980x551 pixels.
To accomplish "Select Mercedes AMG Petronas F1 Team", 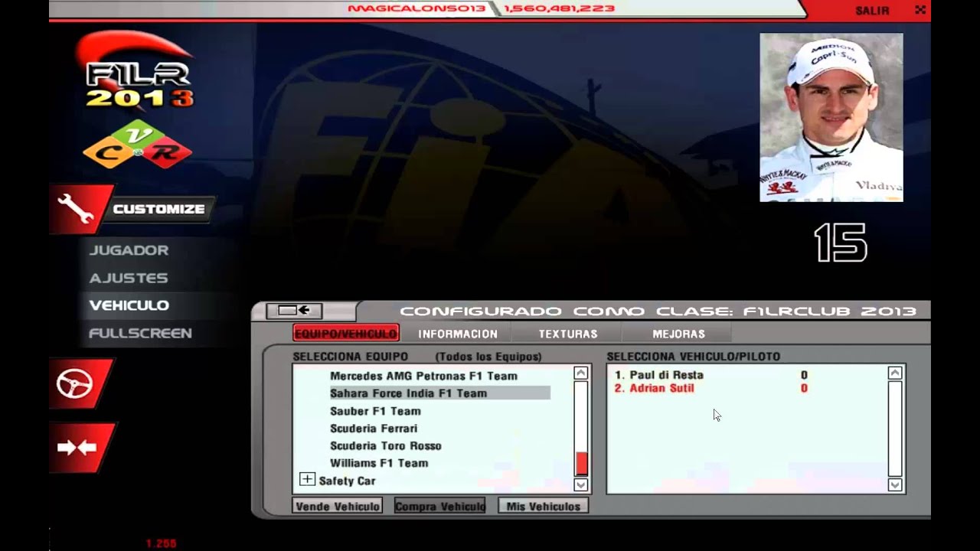I will [423, 376].
